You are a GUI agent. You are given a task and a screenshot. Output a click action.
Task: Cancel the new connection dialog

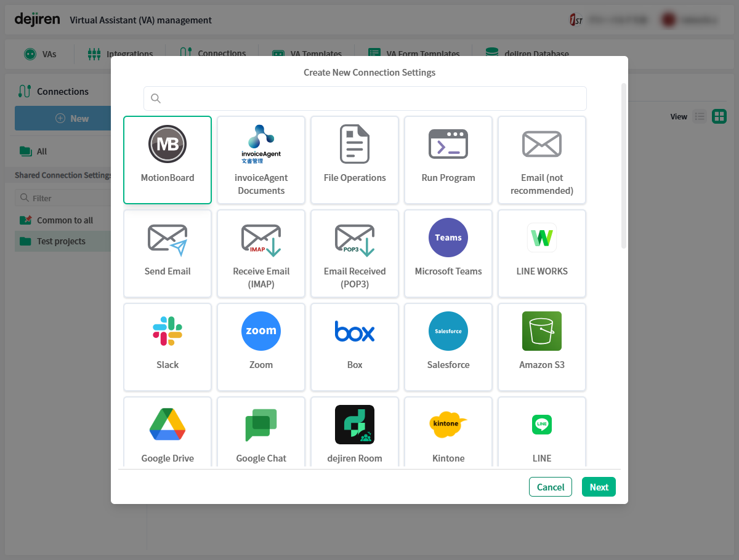[551, 487]
